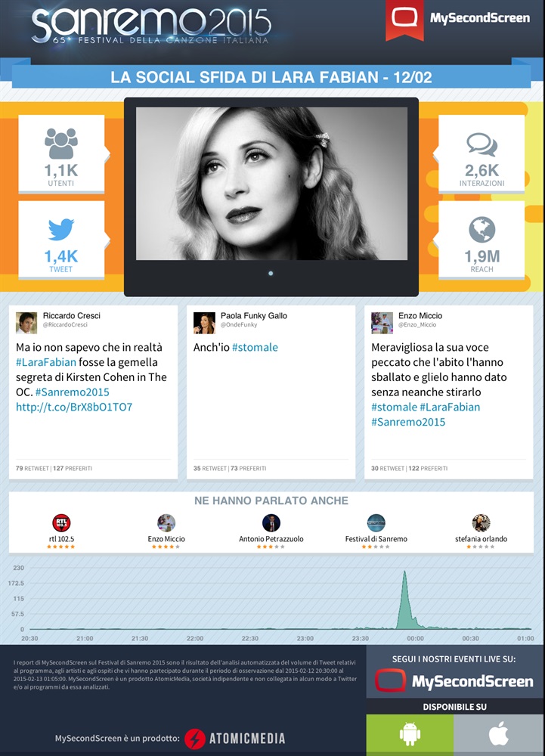Click the 79 RETWEET count on Cresci's tweet
This screenshot has width=545, height=756.
point(33,468)
